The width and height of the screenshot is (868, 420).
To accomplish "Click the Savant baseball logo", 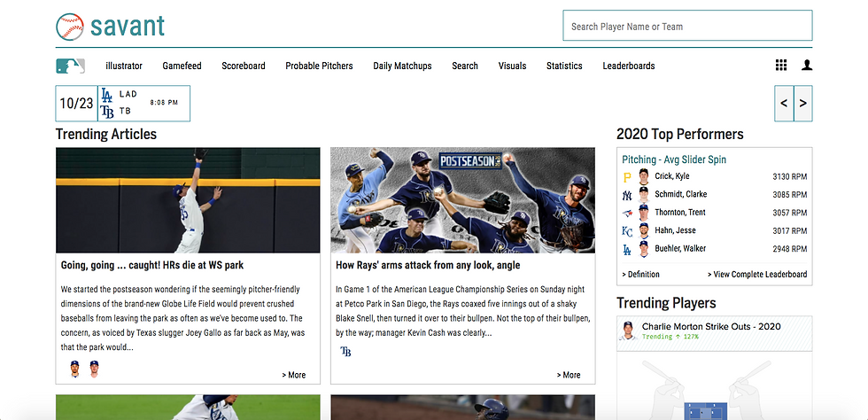I will click(x=70, y=26).
